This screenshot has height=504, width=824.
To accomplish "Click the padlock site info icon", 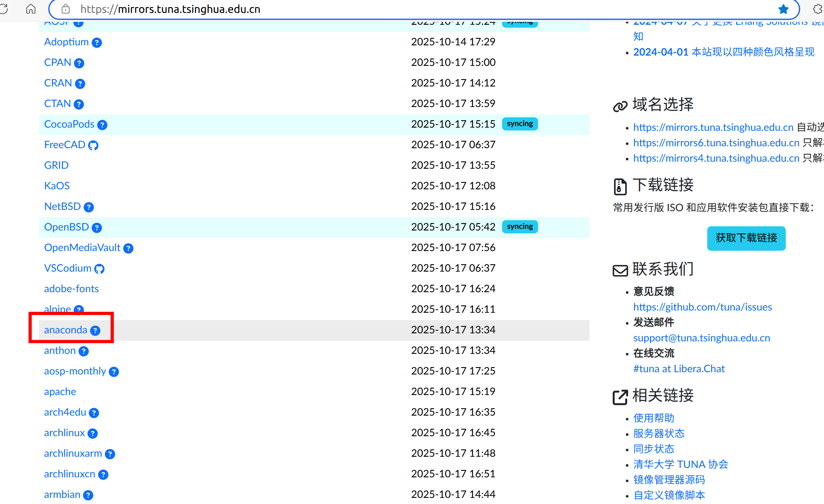I will [x=66, y=9].
